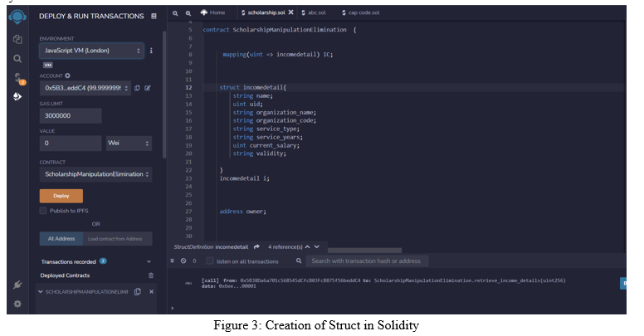Click the 'contract ScholarshipManipulationElimination' code line
The width and height of the screenshot is (644, 336).
280,30
